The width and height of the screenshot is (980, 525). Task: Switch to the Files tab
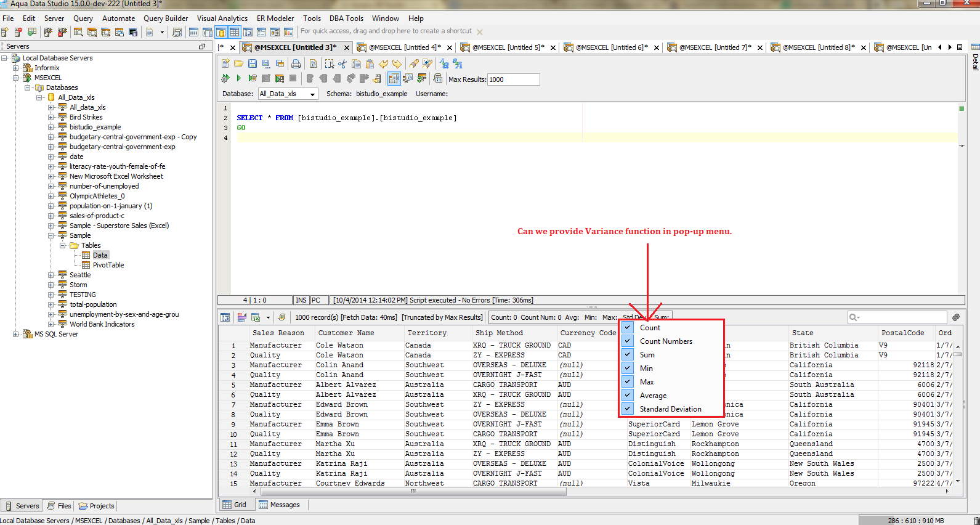coord(59,506)
